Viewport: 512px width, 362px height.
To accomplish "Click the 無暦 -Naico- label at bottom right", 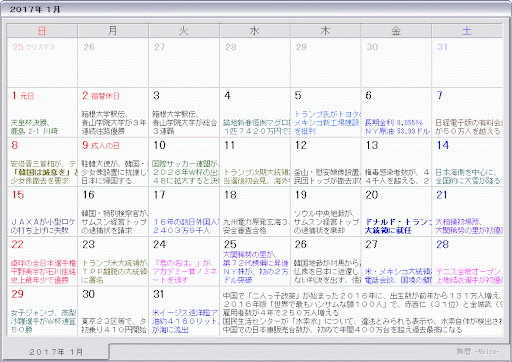I will pyautogui.click(x=478, y=351).
